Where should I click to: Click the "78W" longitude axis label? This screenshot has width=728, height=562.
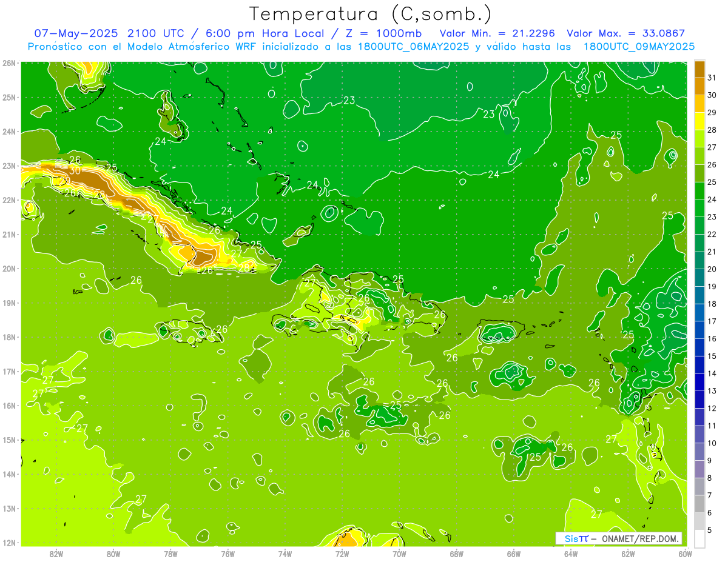tap(170, 554)
